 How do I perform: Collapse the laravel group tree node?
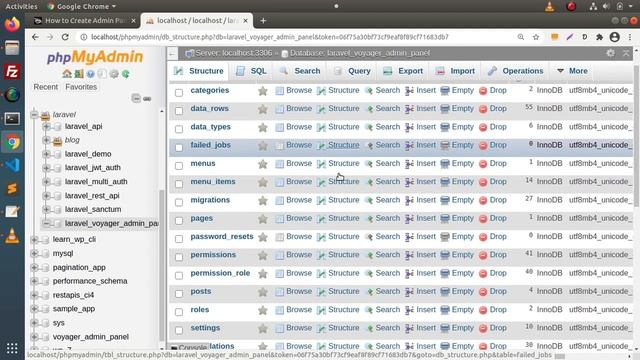coord(34,115)
